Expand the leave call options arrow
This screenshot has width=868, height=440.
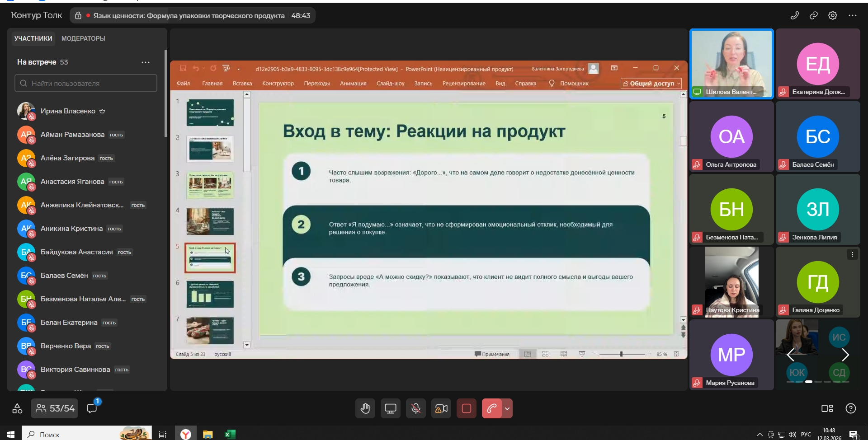507,409
